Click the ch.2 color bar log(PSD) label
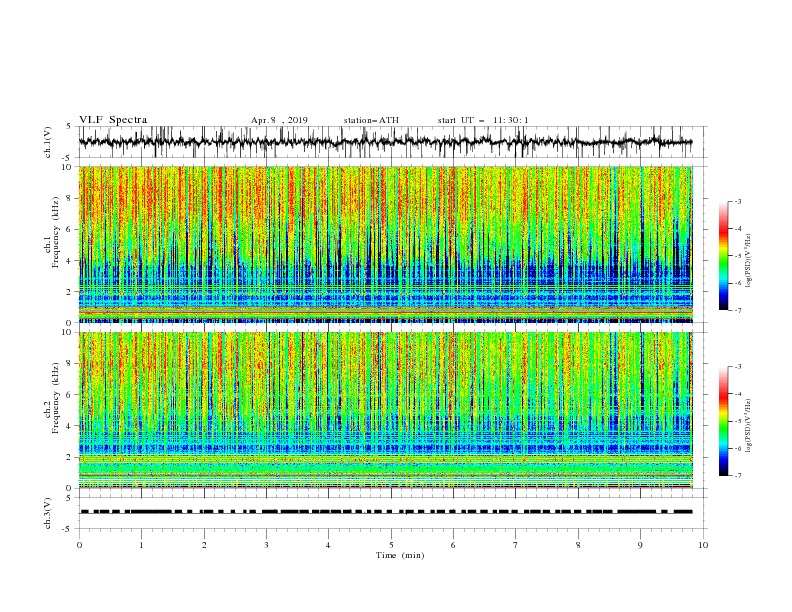Viewport: 792px width, 612px height. (x=750, y=426)
